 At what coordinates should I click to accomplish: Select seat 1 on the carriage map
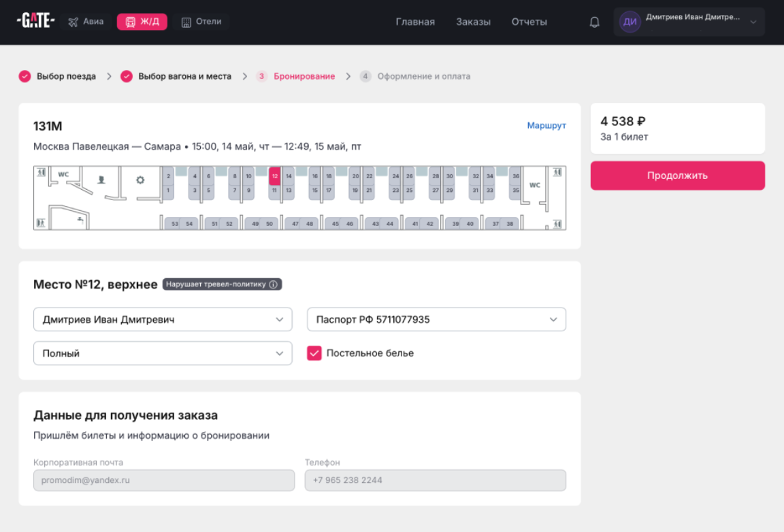pyautogui.click(x=168, y=190)
